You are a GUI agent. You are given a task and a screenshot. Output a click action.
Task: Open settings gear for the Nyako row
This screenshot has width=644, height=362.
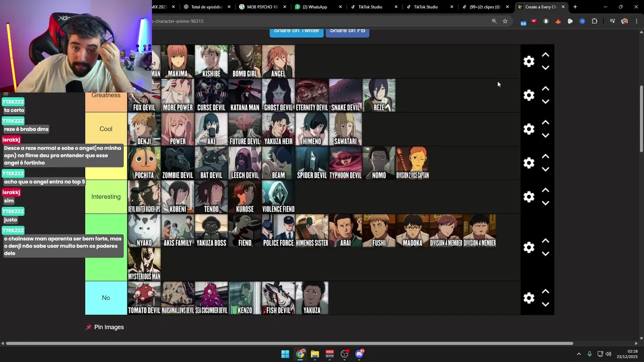point(529,247)
